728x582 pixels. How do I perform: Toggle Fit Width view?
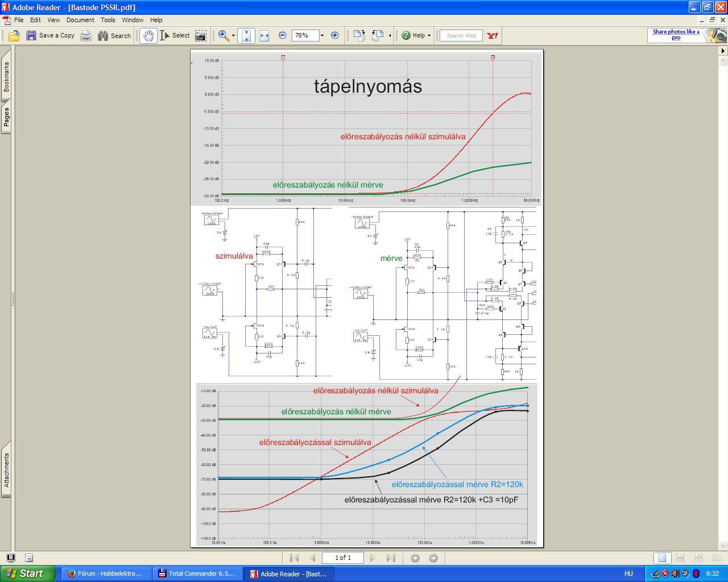click(264, 36)
